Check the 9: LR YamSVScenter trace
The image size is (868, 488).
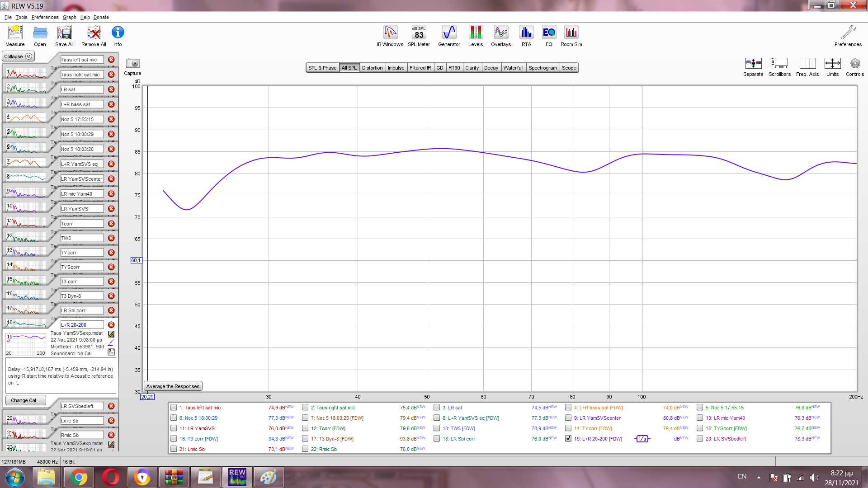click(568, 418)
